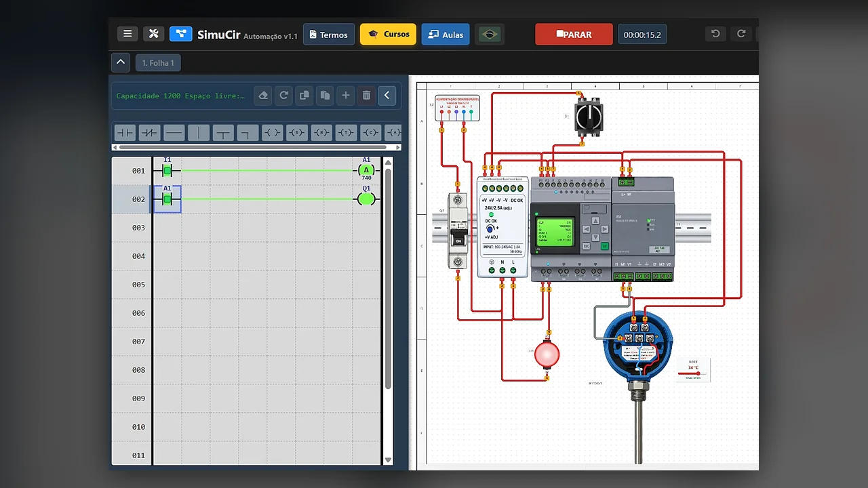The width and height of the screenshot is (868, 488).
Task: Click the ladder editor vertical scrollbar
Action: [x=388, y=278]
